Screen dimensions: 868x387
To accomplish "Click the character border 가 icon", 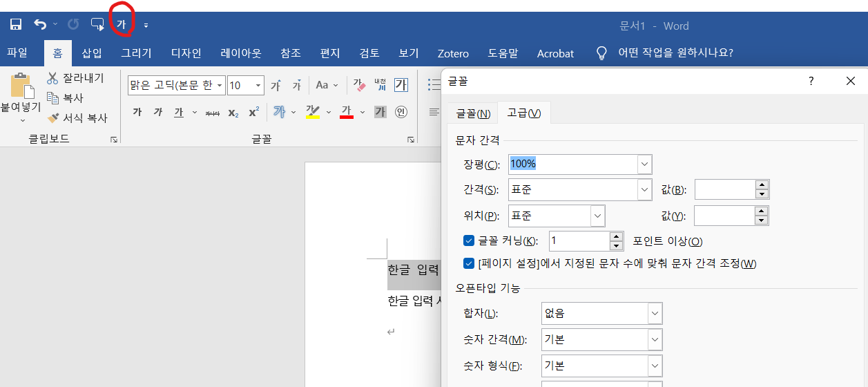I will click(401, 85).
